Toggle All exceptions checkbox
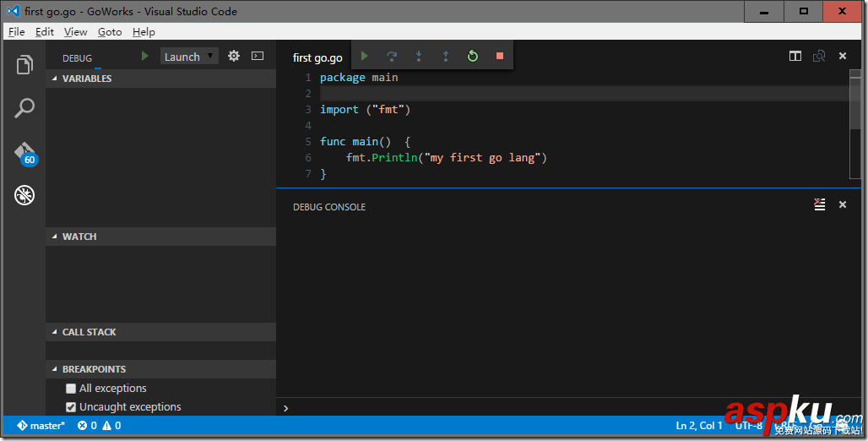 pyautogui.click(x=71, y=389)
